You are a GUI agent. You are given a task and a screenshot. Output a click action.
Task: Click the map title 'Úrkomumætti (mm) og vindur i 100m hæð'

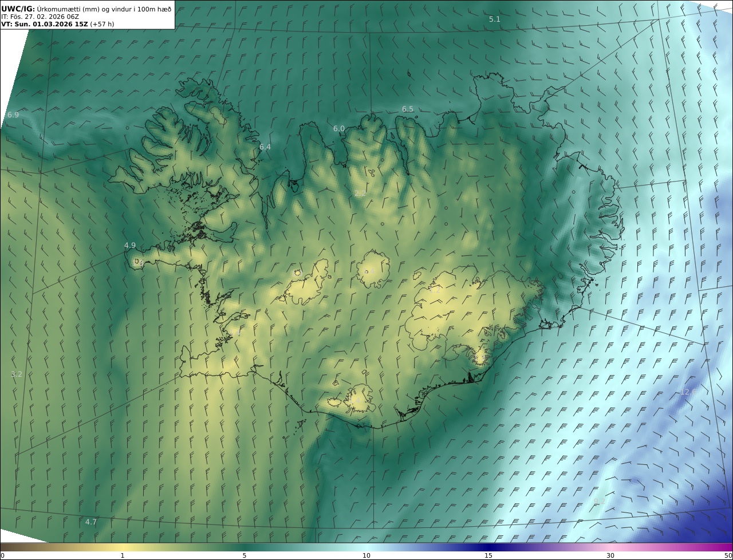coord(104,9)
